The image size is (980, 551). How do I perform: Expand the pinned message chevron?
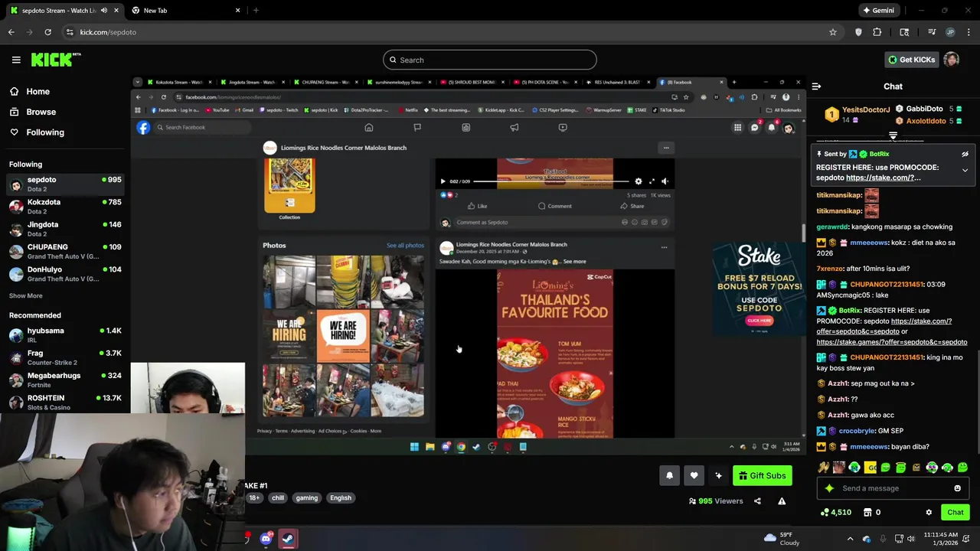965,170
